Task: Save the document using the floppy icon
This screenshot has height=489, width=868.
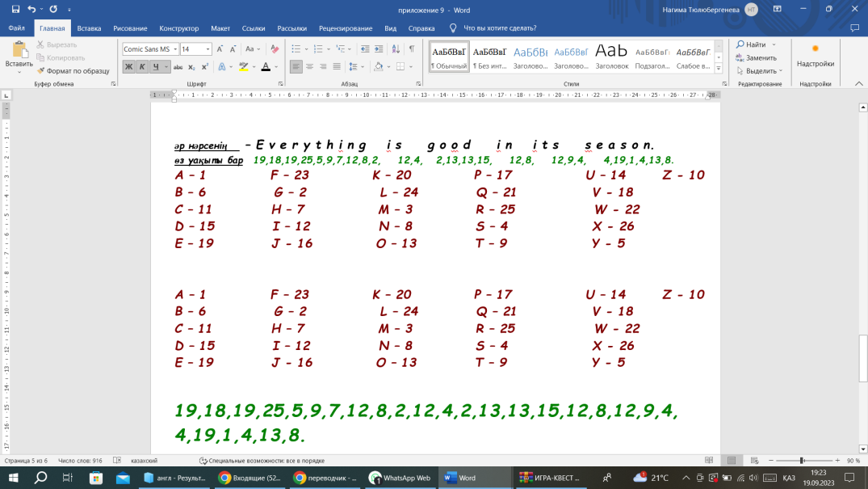Action: (15, 10)
